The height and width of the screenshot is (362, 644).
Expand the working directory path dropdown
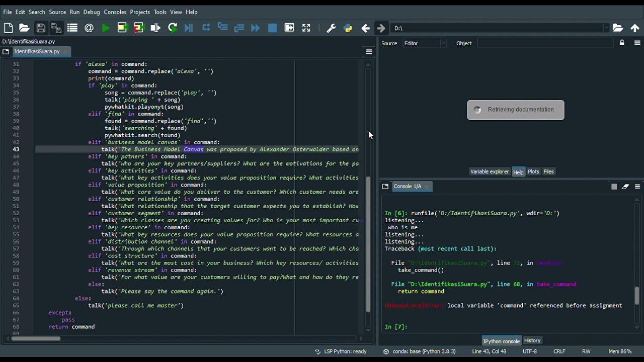click(606, 29)
